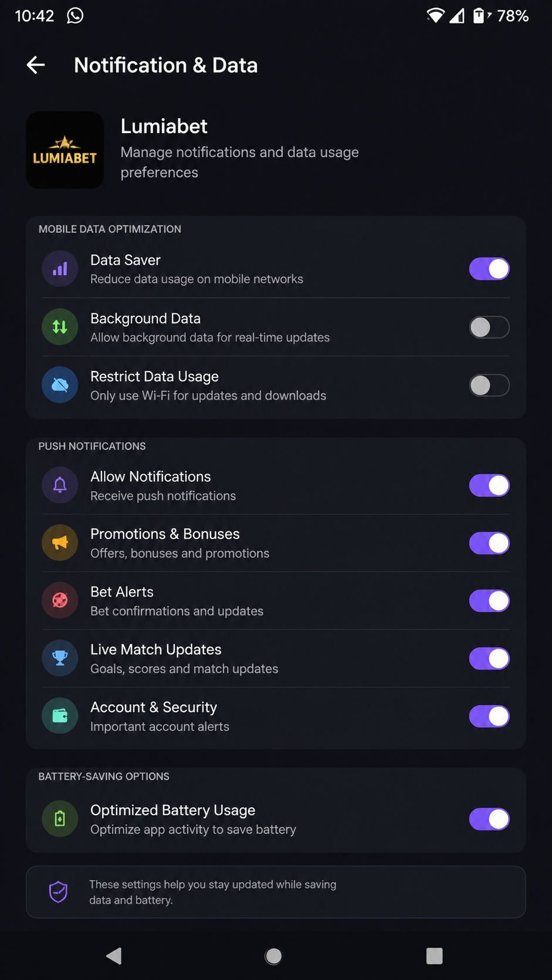Tap the Background Data arrows icon
552x980 pixels.
click(60, 326)
